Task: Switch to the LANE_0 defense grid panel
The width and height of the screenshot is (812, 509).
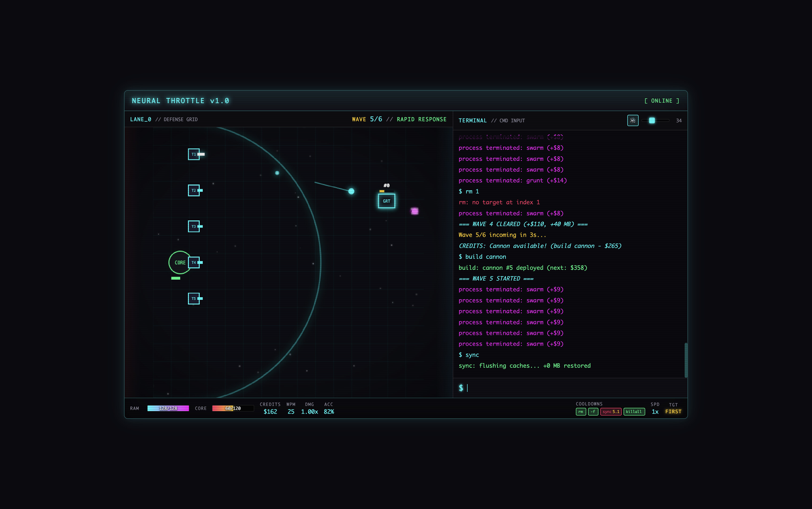Action: pos(141,119)
